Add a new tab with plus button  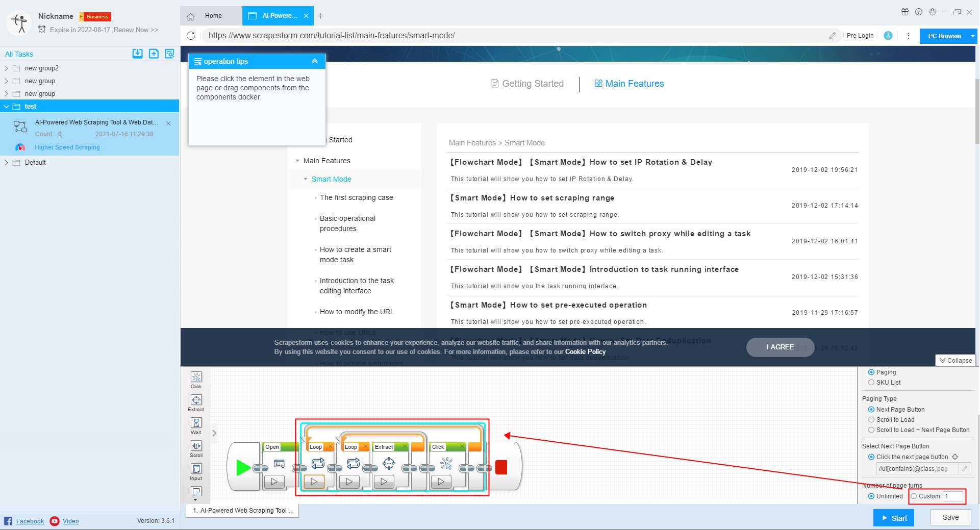point(320,16)
